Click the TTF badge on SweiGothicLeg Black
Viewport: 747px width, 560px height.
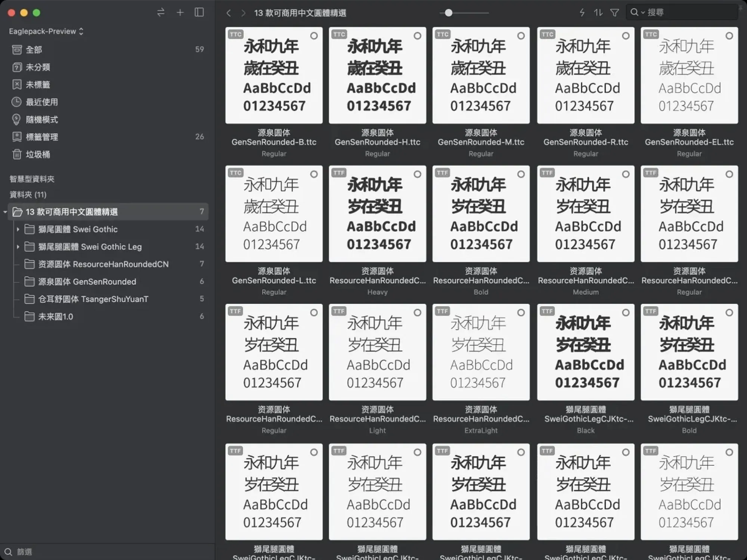coord(548,311)
